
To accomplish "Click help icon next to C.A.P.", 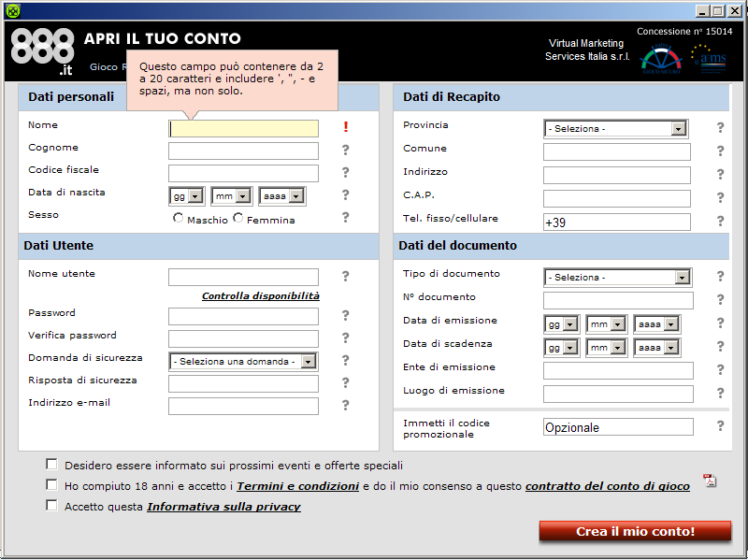I will pos(720,197).
